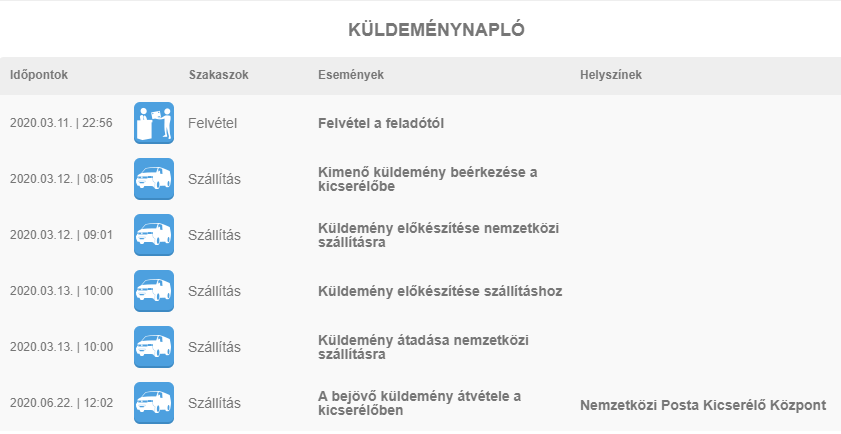Click Küldemény előkészítése nemzetközi szállításra event
This screenshot has height=434, width=841.
click(x=438, y=235)
